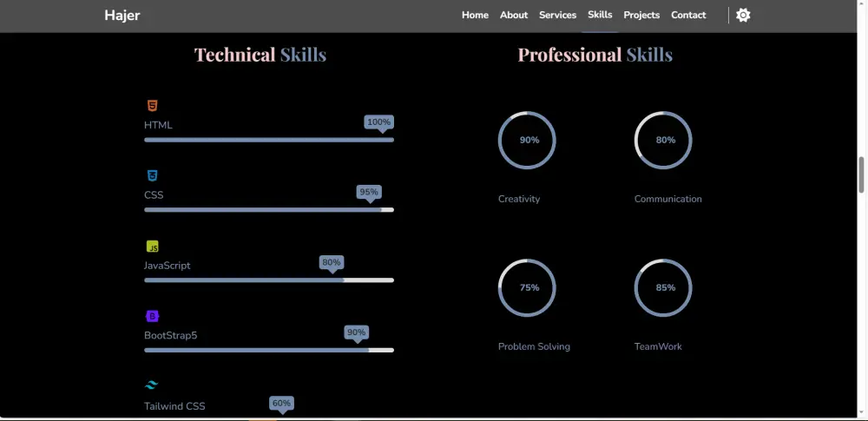Click the JavaScript progress bar

tap(269, 280)
